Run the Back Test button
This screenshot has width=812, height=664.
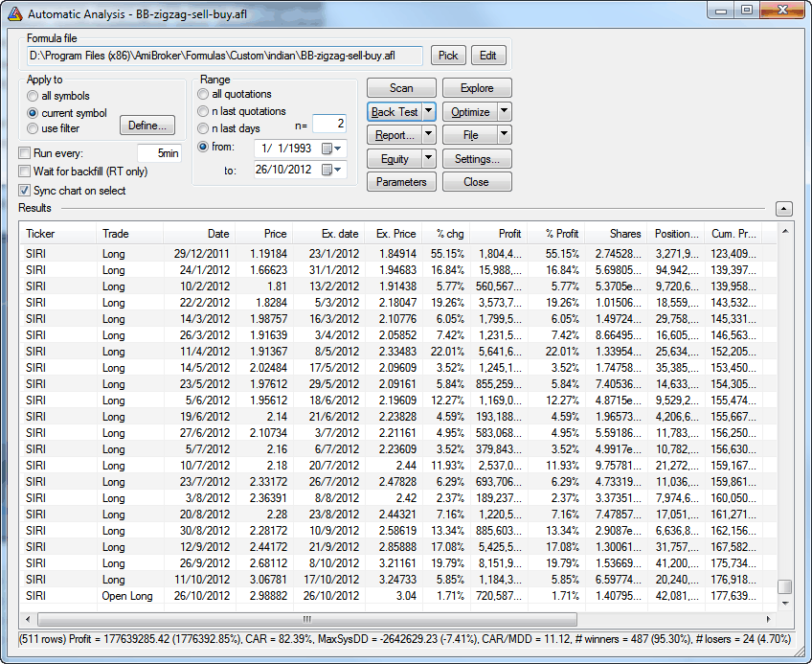click(x=395, y=111)
